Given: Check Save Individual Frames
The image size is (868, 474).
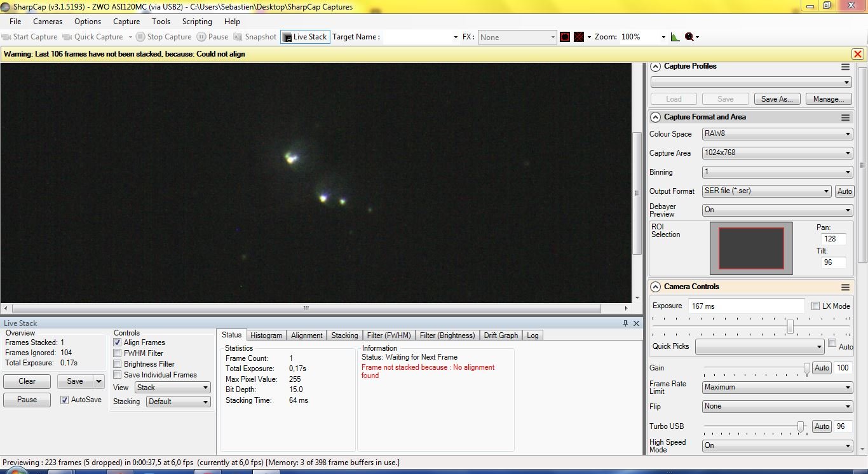Looking at the screenshot, I should pos(117,375).
